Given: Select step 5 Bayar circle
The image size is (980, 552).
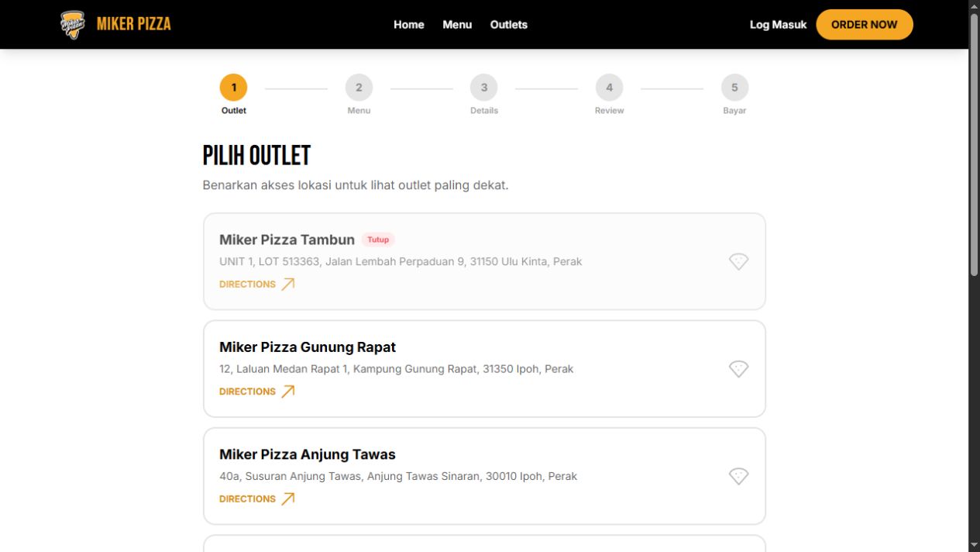Looking at the screenshot, I should [x=734, y=88].
